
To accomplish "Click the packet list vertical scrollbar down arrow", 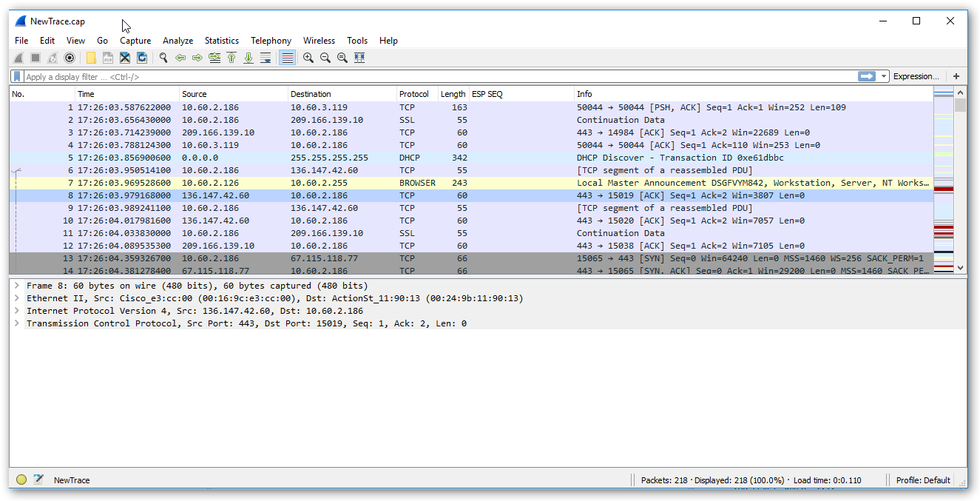I will click(x=961, y=268).
